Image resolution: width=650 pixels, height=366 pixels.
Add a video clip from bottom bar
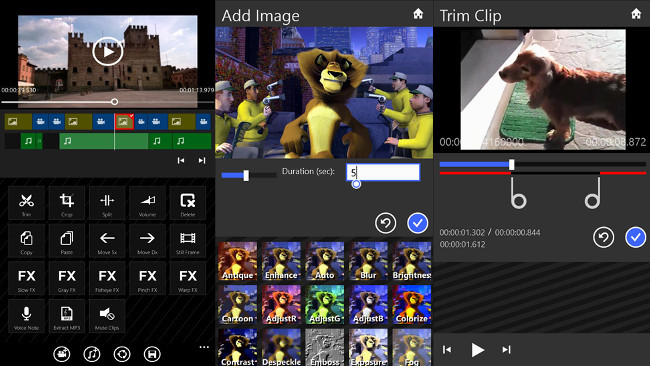pos(62,354)
